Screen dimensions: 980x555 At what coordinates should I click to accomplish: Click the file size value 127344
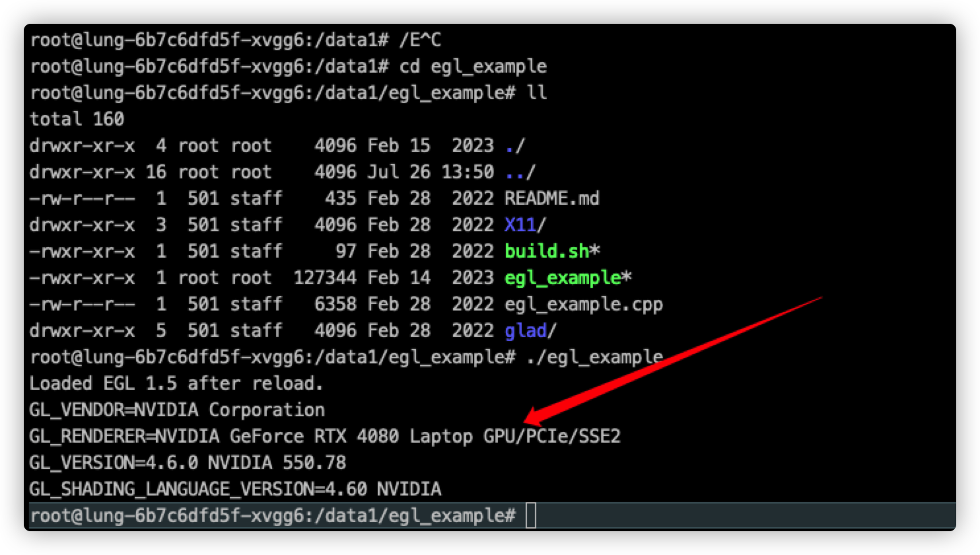(325, 277)
